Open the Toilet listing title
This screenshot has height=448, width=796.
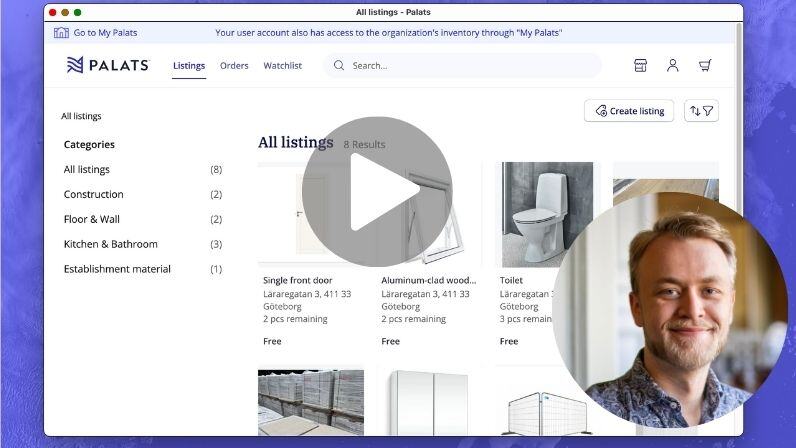click(x=511, y=280)
